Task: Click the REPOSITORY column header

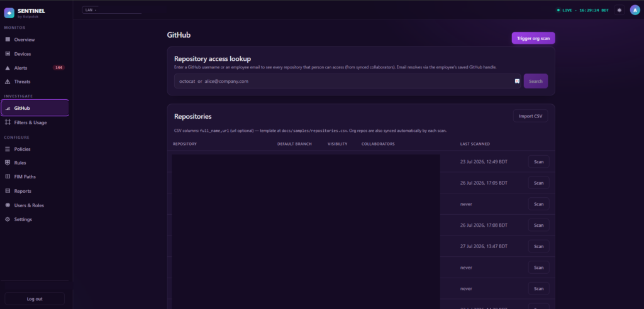Action: tap(184, 144)
